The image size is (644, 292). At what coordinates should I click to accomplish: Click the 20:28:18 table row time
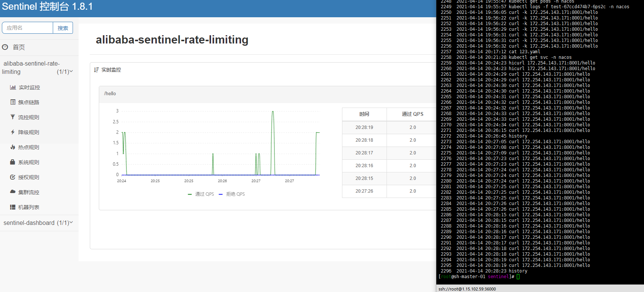pyautogui.click(x=364, y=140)
